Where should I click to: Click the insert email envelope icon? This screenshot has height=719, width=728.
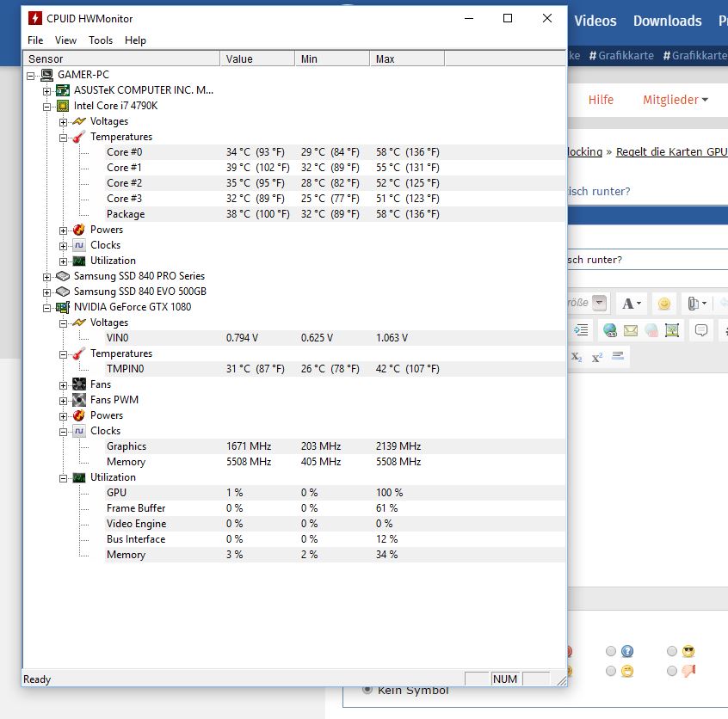pos(631,330)
